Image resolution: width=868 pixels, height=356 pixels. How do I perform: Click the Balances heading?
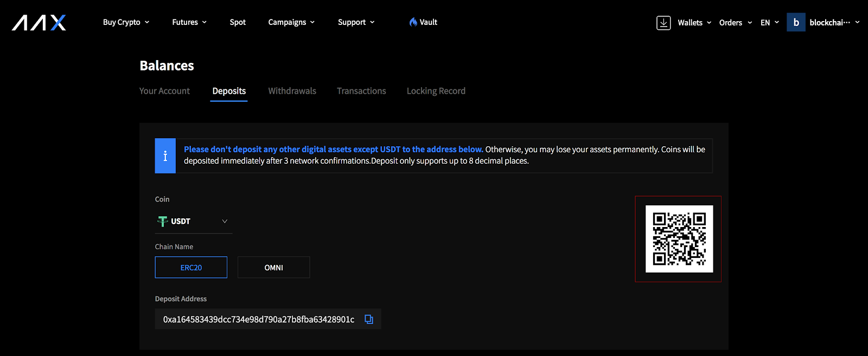click(167, 66)
